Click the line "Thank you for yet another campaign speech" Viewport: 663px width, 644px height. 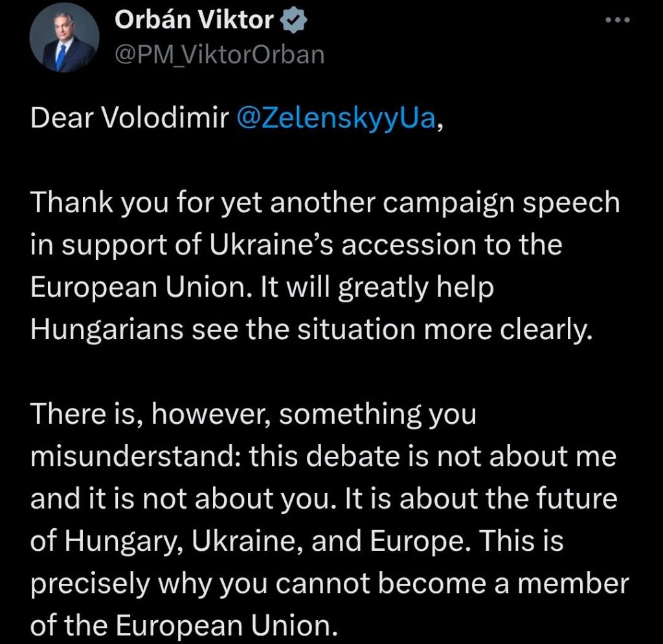coord(325,203)
